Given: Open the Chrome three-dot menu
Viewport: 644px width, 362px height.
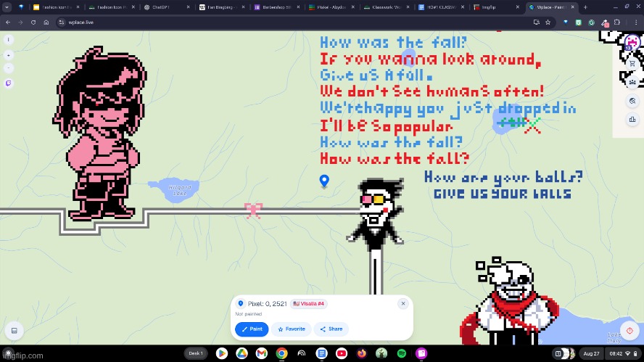Looking at the screenshot, I should [x=636, y=22].
